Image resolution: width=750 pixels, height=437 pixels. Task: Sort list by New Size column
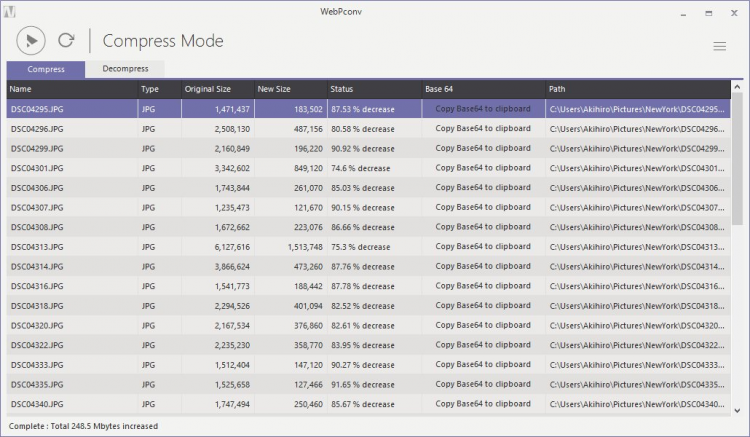pyautogui.click(x=290, y=90)
